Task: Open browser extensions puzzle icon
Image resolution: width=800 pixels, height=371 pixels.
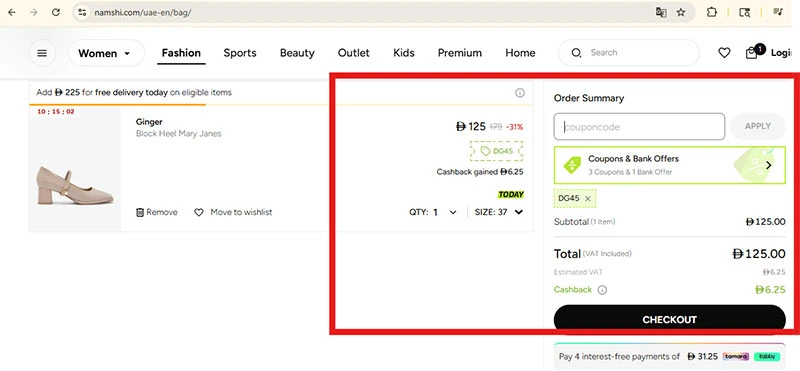Action: pyautogui.click(x=712, y=12)
